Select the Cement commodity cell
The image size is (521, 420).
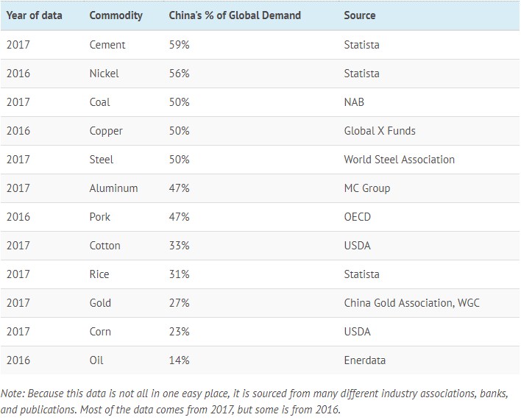click(x=107, y=45)
